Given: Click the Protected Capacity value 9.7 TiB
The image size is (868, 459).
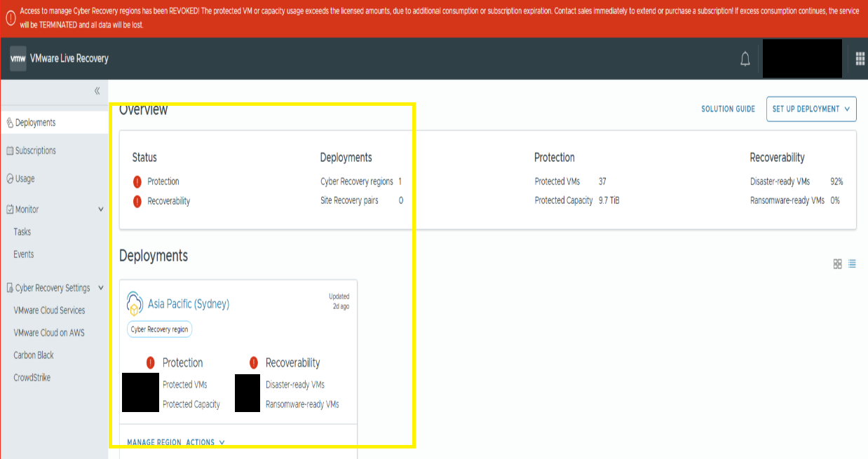Looking at the screenshot, I should [609, 200].
